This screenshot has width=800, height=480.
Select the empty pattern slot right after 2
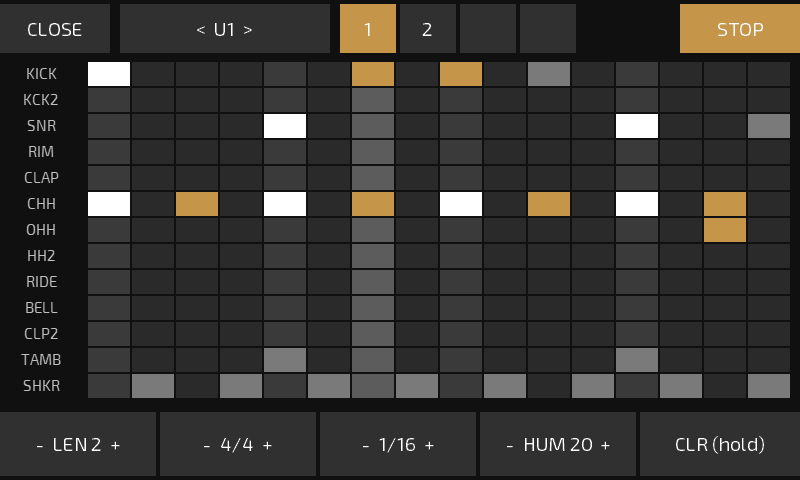coord(488,29)
